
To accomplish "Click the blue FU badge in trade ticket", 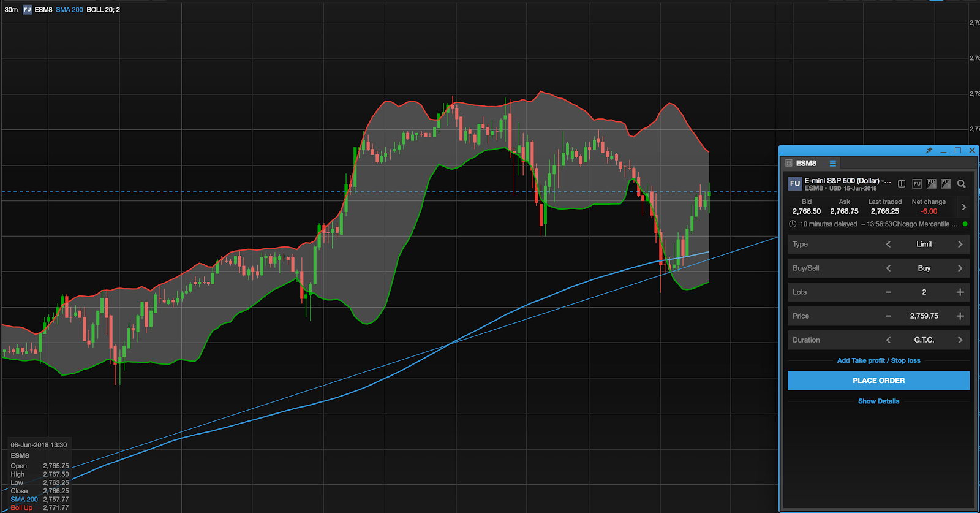I will pyautogui.click(x=795, y=183).
